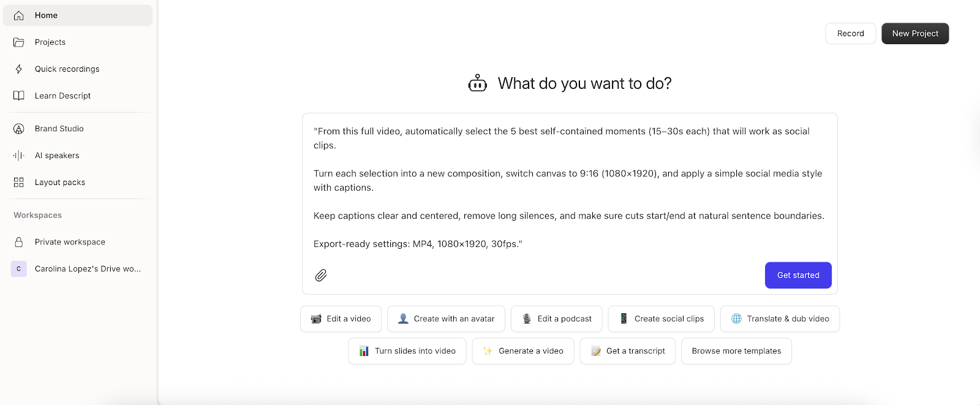Click the AI speakers waveform icon
This screenshot has width=980, height=405.
tap(19, 156)
